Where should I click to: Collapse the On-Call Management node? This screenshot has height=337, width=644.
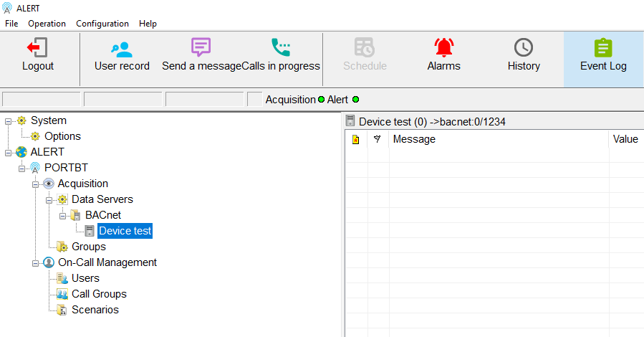point(36,262)
